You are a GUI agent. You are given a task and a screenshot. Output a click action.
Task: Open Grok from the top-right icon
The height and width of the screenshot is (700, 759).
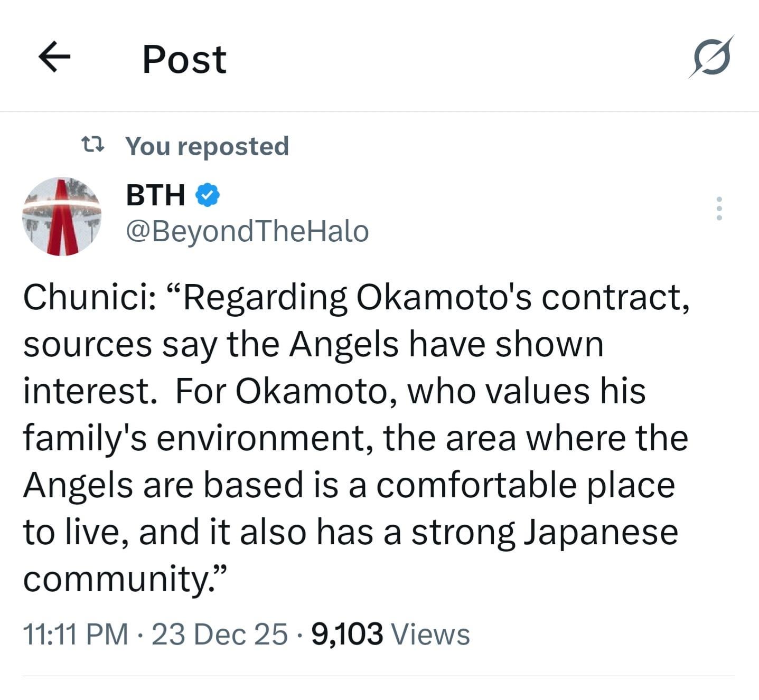(711, 57)
